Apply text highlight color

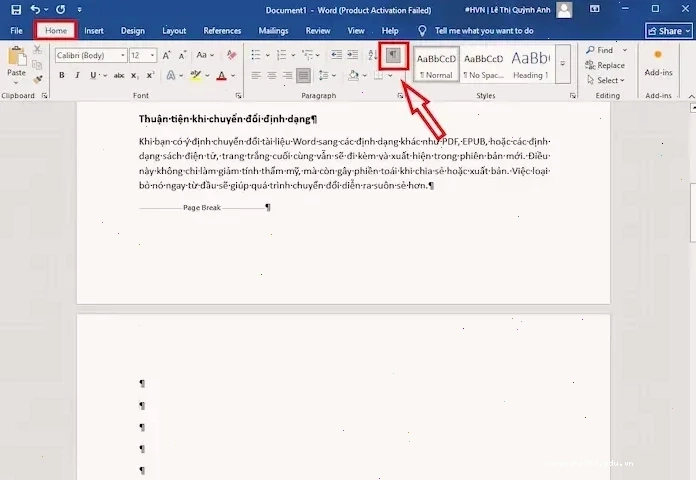click(195, 75)
